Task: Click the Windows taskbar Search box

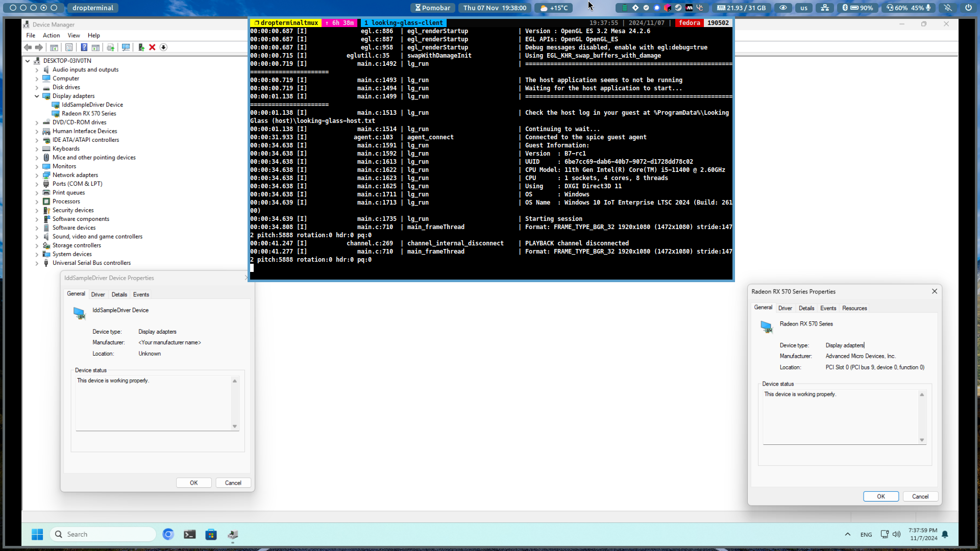Action: (x=103, y=534)
